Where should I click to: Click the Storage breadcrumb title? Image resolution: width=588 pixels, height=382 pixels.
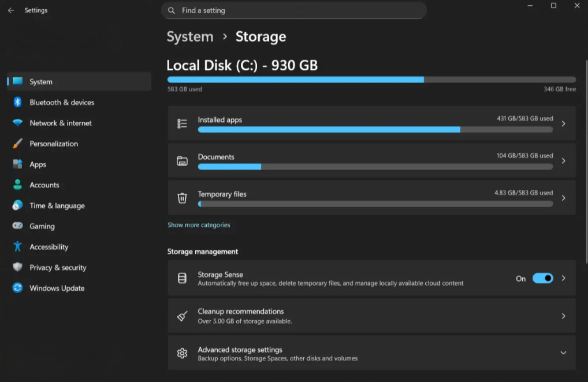coord(260,37)
